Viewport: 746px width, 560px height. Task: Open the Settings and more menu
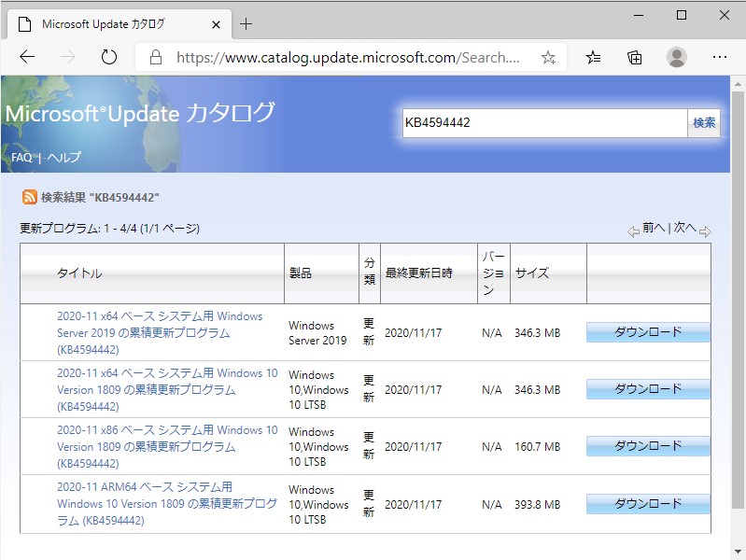719,57
